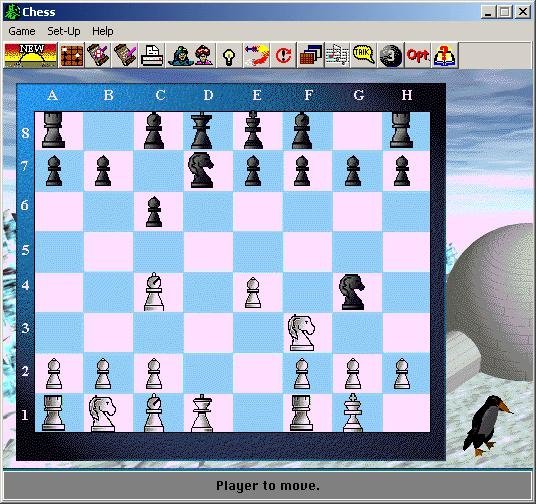Click the black knight on G4
The width and height of the screenshot is (536, 504).
(352, 292)
